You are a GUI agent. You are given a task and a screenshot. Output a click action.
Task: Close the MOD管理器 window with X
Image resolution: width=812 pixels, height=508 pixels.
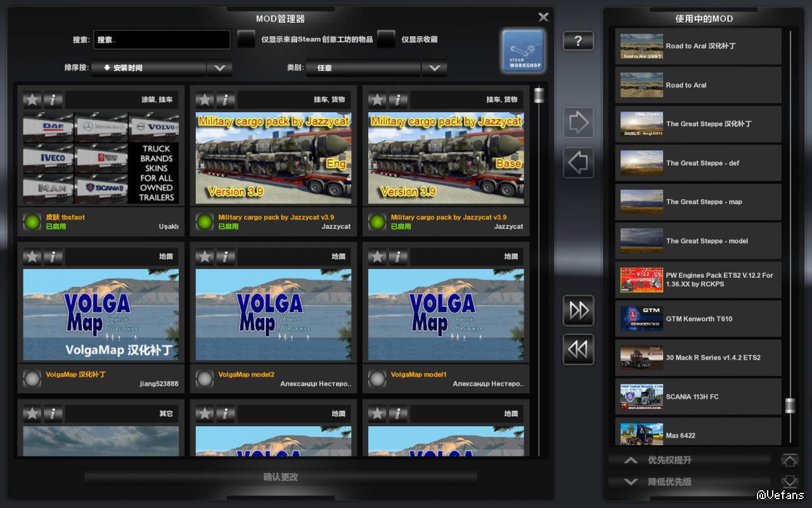(x=543, y=17)
